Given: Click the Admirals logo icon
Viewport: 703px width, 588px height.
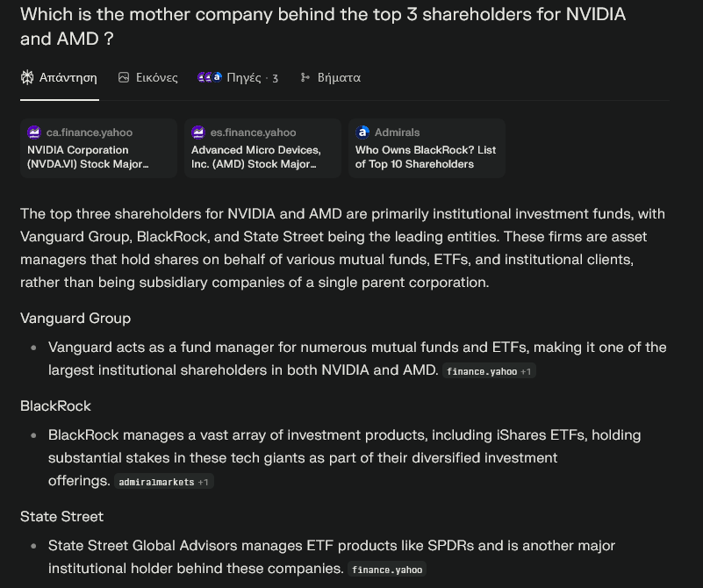Looking at the screenshot, I should point(362,133).
